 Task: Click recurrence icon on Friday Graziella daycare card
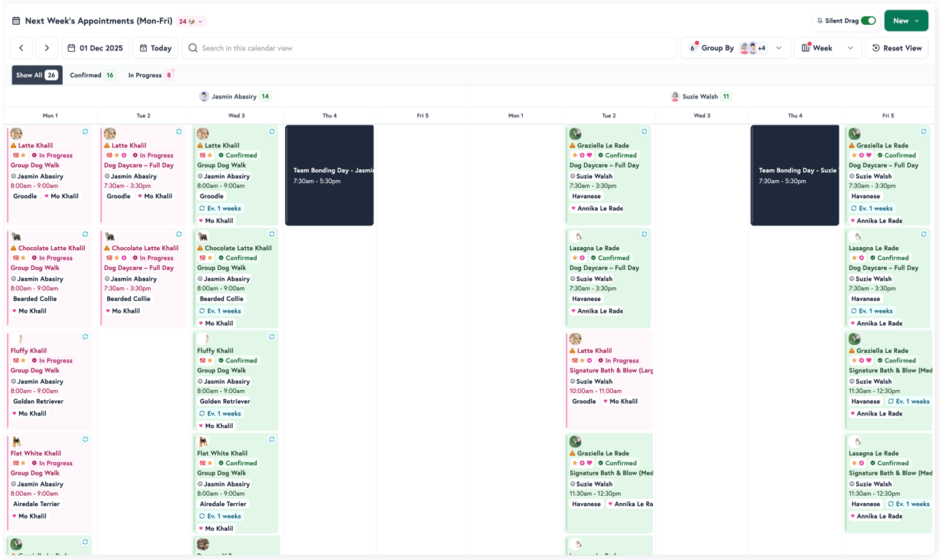(x=924, y=132)
